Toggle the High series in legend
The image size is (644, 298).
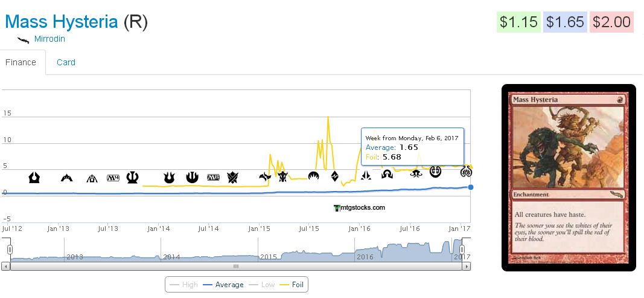point(183,285)
